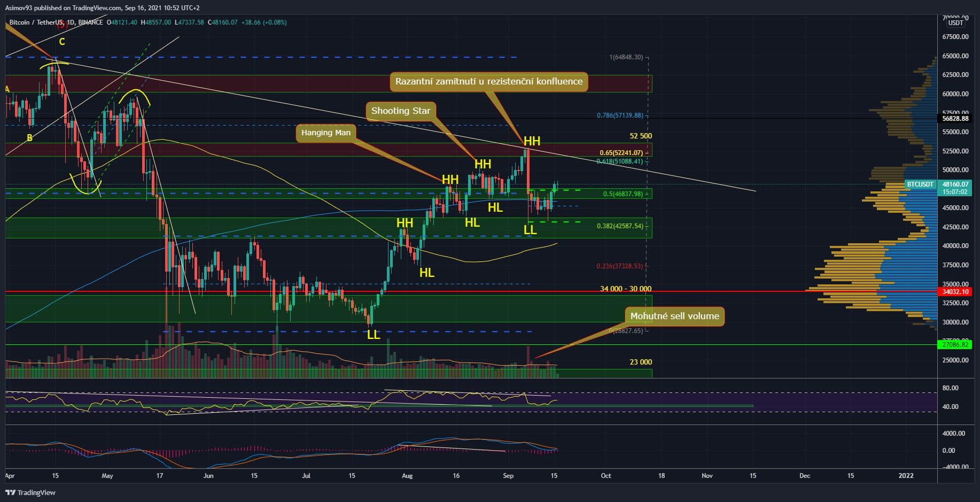The image size is (980, 502).
Task: Select the red 34032.10 price tag
Action: 955,292
